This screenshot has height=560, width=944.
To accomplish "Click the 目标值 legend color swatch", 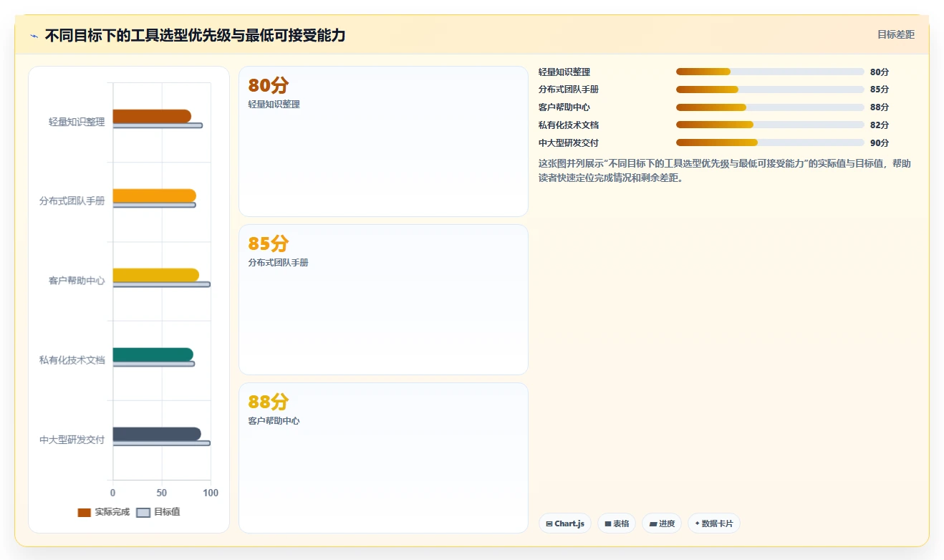I will point(143,513).
